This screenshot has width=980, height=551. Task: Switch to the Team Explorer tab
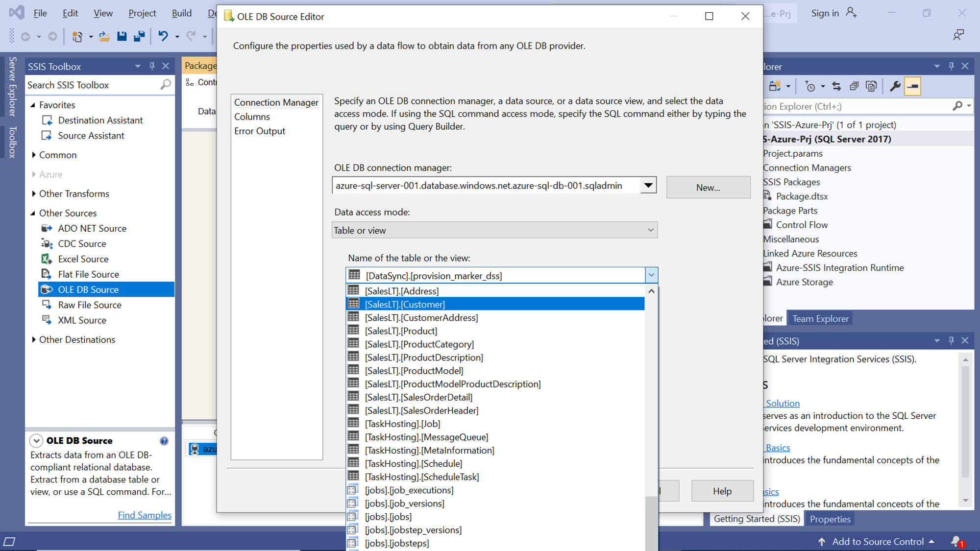[820, 319]
